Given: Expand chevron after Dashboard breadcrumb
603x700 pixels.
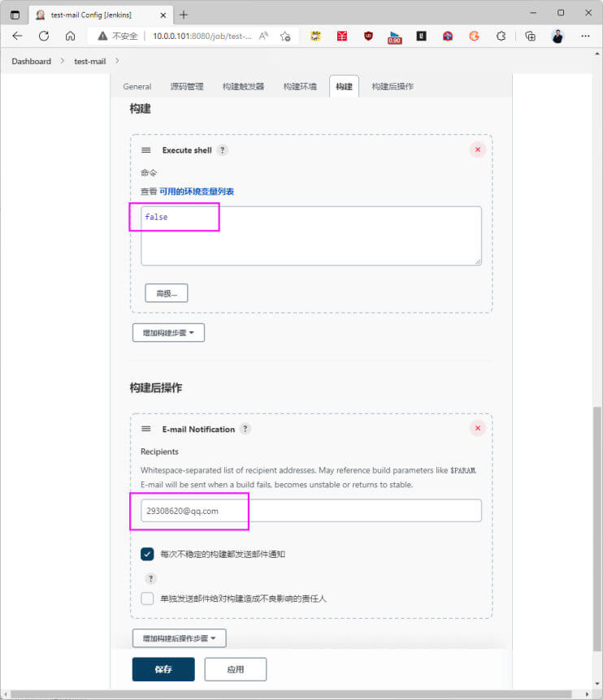Looking at the screenshot, I should 63,61.
